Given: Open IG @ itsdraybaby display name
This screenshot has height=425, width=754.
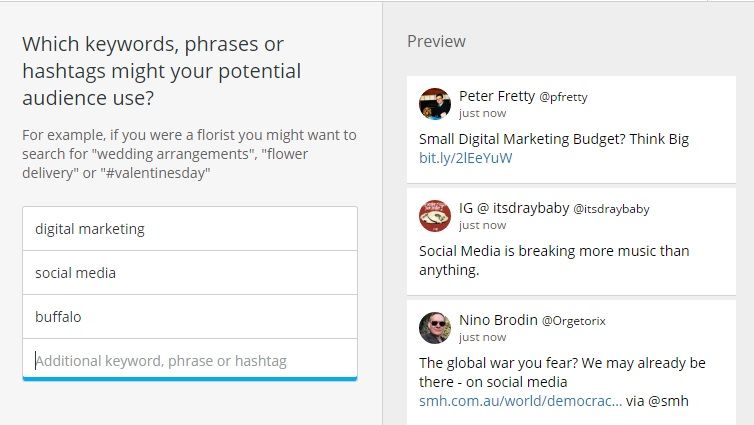Looking at the screenshot, I should [x=514, y=208].
